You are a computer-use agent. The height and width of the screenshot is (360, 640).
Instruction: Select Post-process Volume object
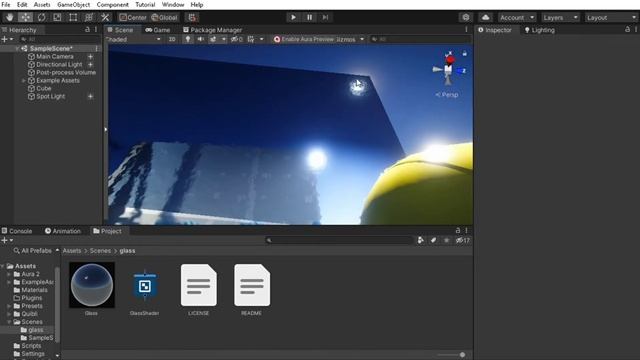pos(66,72)
